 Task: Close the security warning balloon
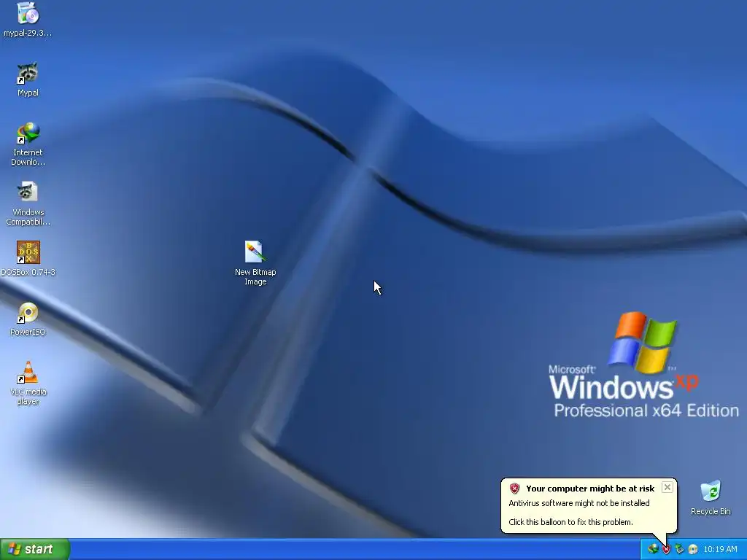667,487
